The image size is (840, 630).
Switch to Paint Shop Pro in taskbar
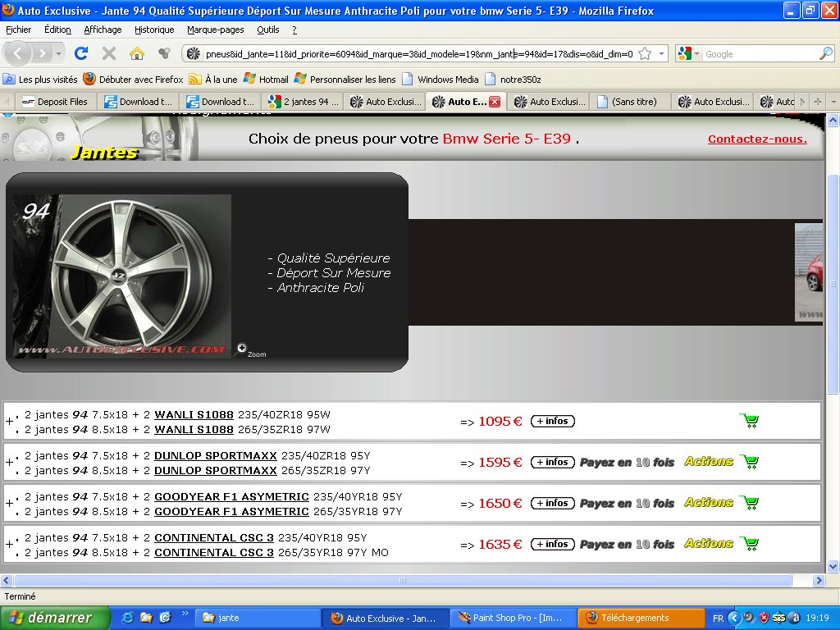click(x=514, y=618)
